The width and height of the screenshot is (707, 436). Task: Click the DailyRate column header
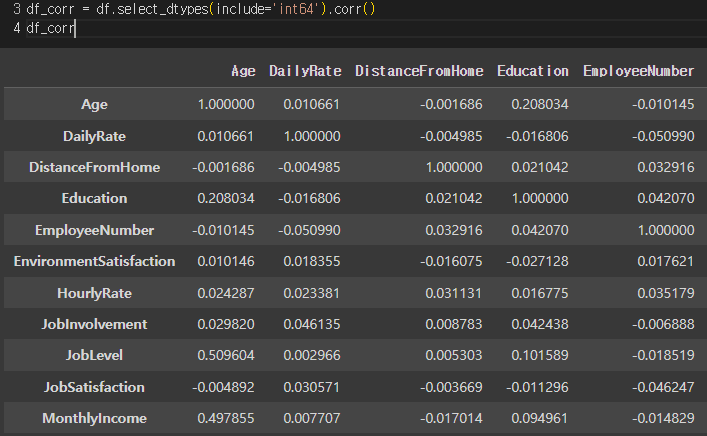coord(305,71)
